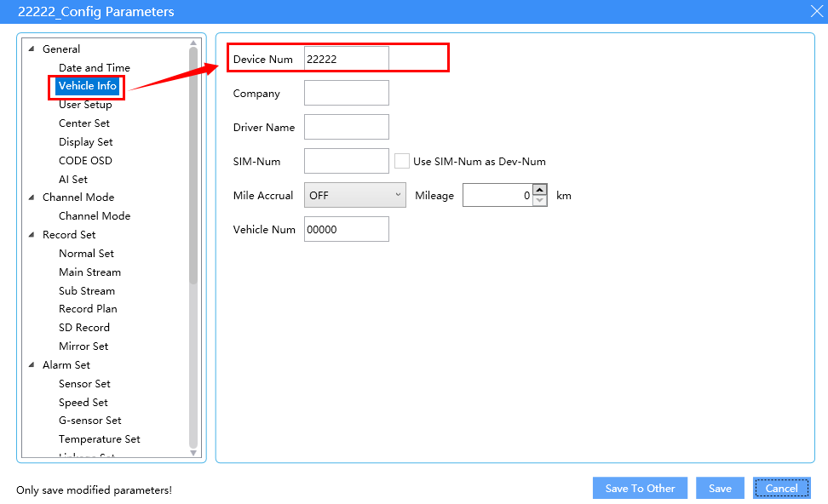Open Sensor Set settings

tap(84, 384)
